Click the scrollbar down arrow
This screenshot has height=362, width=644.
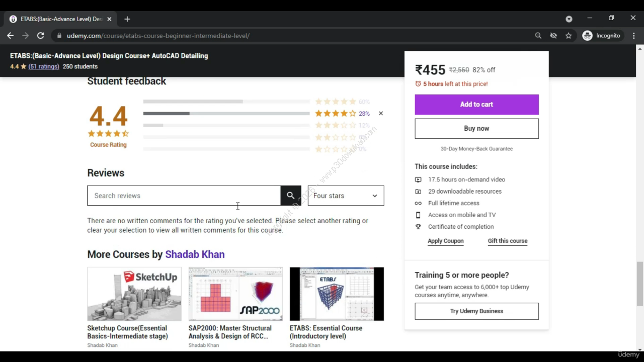[640, 349]
